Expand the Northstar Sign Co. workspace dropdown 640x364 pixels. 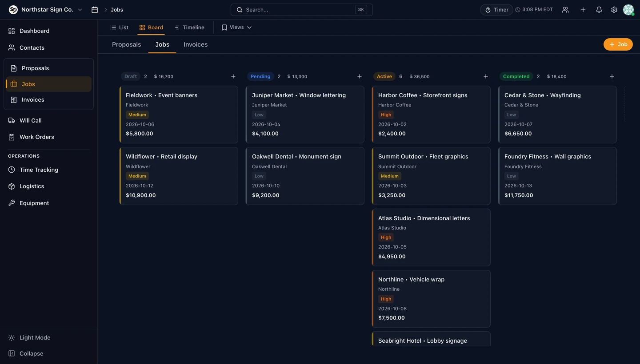[x=46, y=10]
